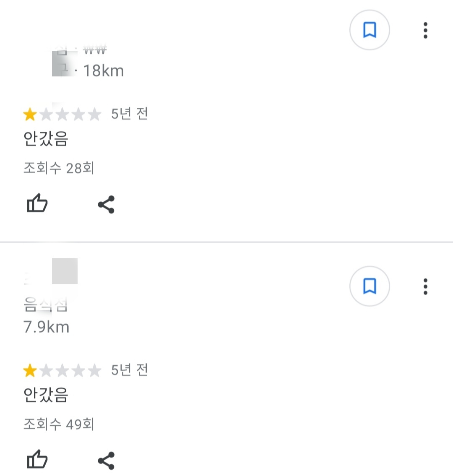Click the last gray star of first review
The image size is (453, 476).
[x=95, y=114]
